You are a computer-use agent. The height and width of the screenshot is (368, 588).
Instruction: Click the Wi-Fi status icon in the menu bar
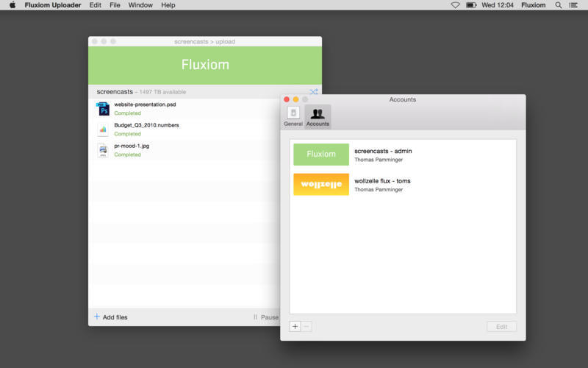pos(455,5)
